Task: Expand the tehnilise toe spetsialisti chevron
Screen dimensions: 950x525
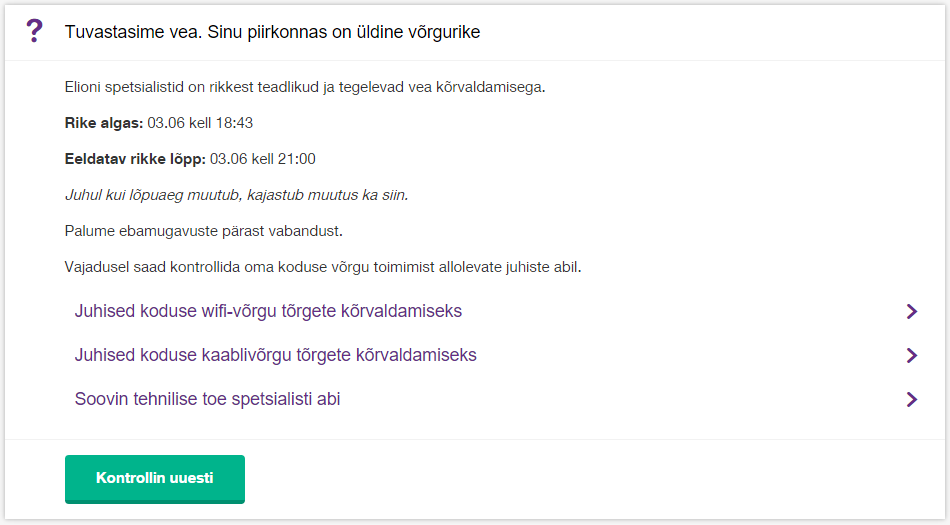Action: (911, 400)
